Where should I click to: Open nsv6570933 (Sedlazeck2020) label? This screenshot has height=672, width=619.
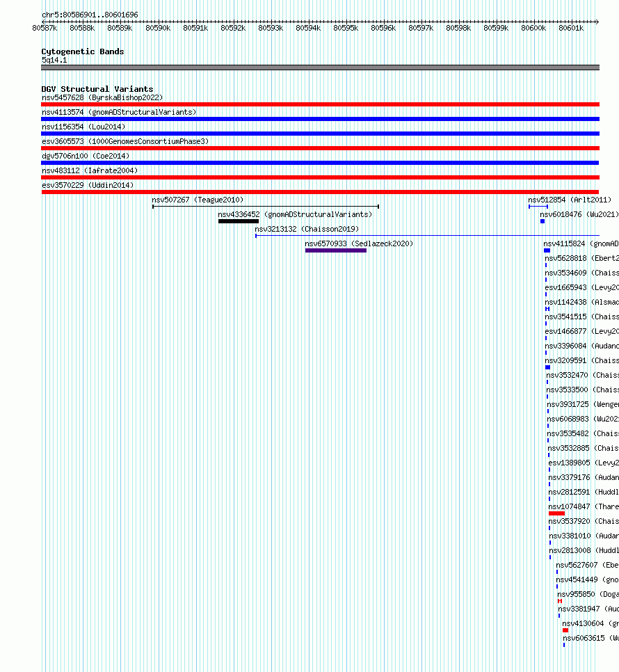(x=359, y=243)
